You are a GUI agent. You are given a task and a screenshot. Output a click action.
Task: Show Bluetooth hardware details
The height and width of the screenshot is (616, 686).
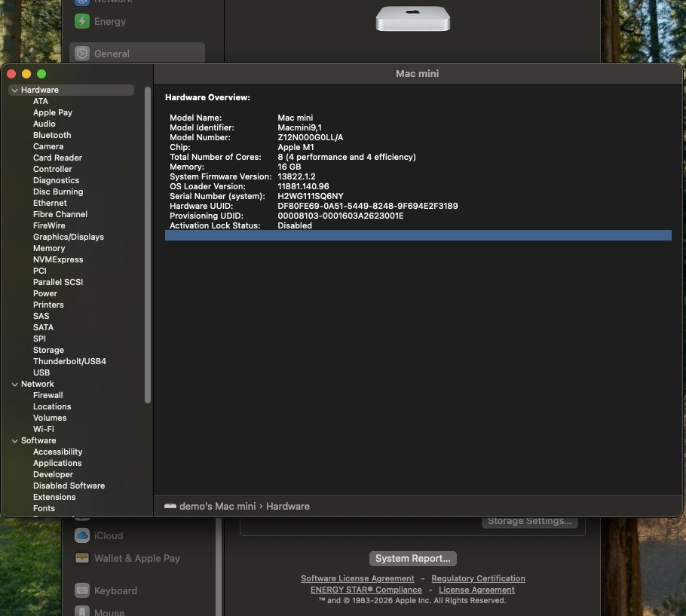point(52,135)
